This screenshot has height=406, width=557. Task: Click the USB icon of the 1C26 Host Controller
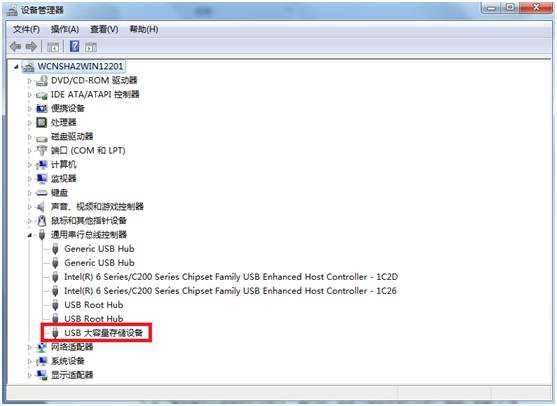tap(55, 291)
